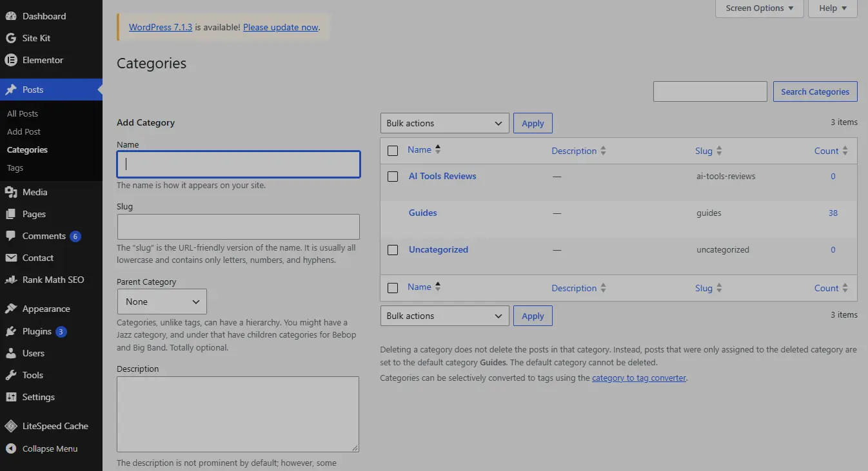
Task: Click the Appearance paintbrush icon
Action: pos(11,309)
